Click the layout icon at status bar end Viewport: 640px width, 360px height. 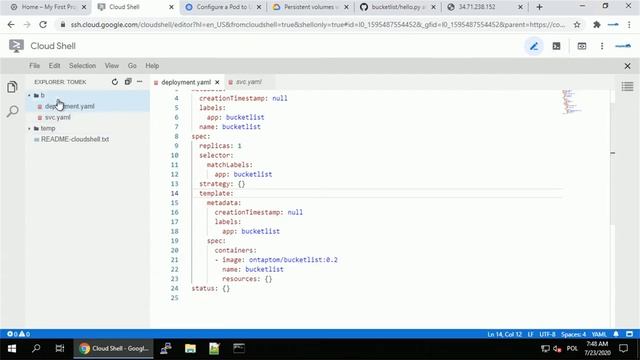coord(629,334)
